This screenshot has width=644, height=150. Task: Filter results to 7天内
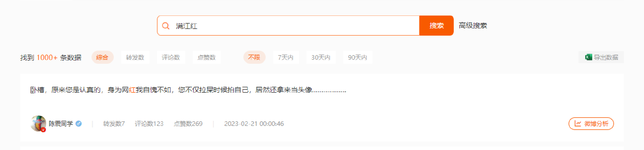pyautogui.click(x=286, y=57)
